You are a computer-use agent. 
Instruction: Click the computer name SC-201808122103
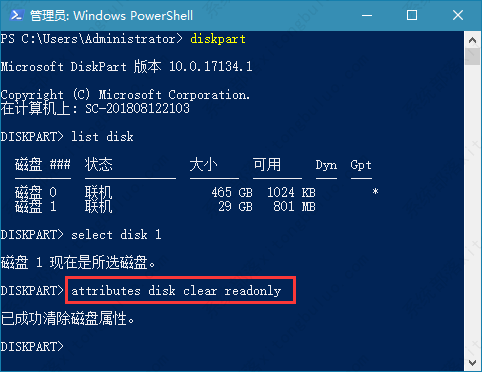[x=137, y=109]
